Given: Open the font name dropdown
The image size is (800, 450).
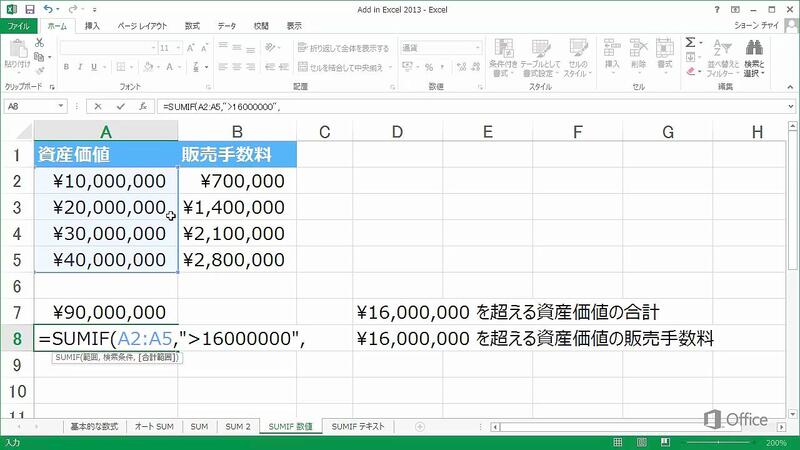Looking at the screenshot, I should coord(153,48).
